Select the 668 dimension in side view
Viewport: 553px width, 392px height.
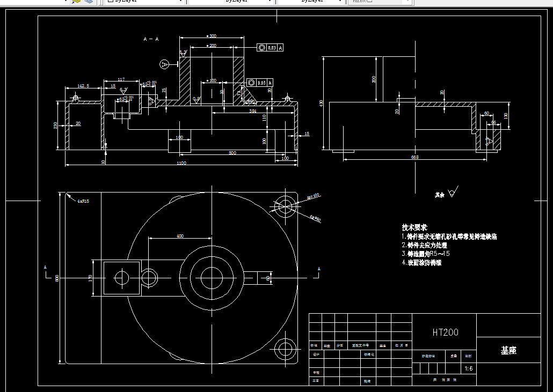414,157
